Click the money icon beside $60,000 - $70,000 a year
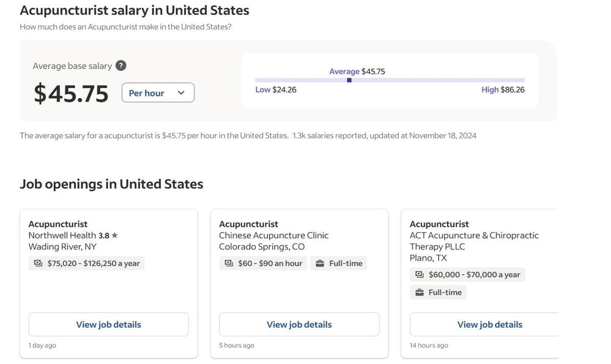The height and width of the screenshot is (364, 611). click(x=419, y=274)
